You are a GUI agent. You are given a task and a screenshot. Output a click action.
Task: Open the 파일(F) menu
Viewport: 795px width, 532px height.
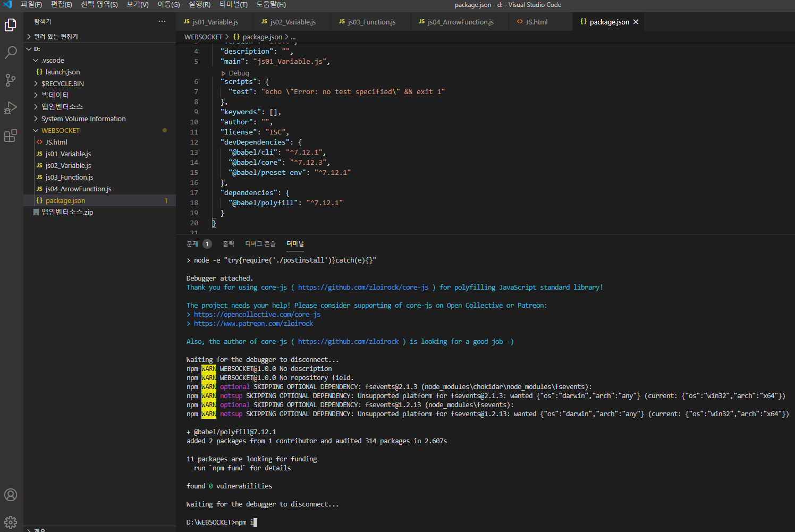click(31, 4)
